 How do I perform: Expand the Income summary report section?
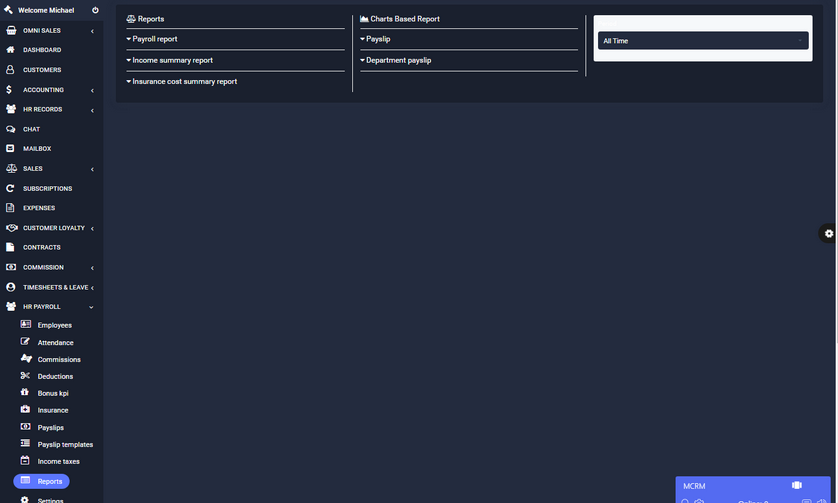click(x=169, y=60)
